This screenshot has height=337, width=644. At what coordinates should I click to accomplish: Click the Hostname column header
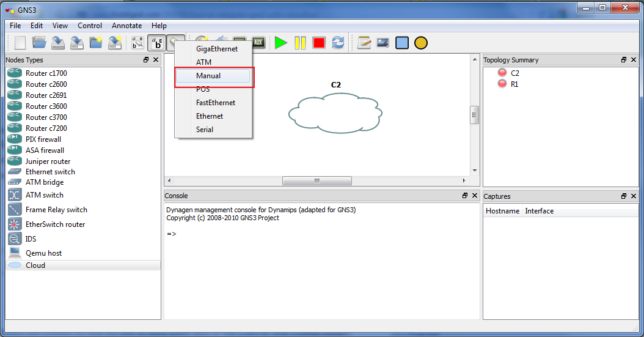coord(503,211)
